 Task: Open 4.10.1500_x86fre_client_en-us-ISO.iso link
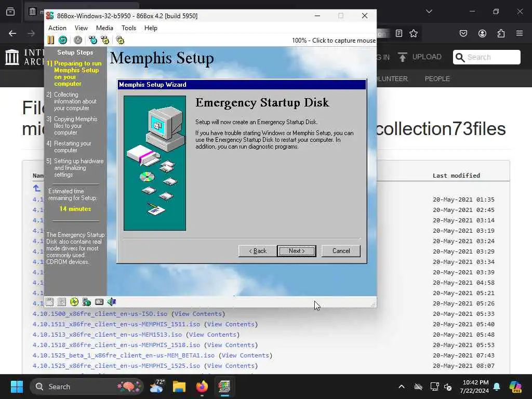click(x=100, y=314)
